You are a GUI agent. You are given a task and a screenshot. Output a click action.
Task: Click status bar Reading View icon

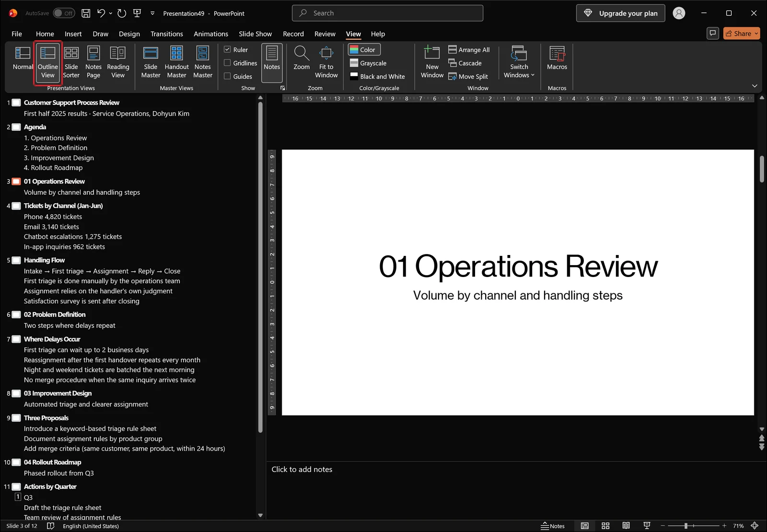click(626, 526)
